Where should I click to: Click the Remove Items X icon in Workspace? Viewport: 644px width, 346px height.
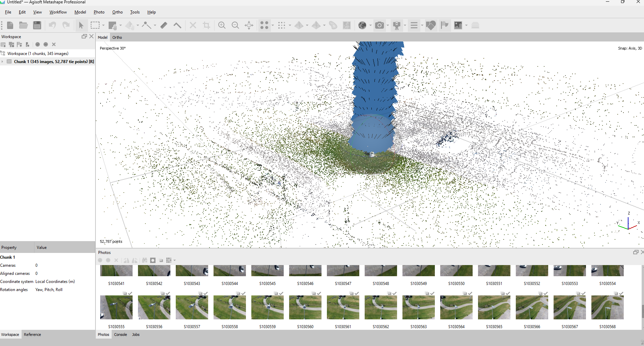point(54,45)
